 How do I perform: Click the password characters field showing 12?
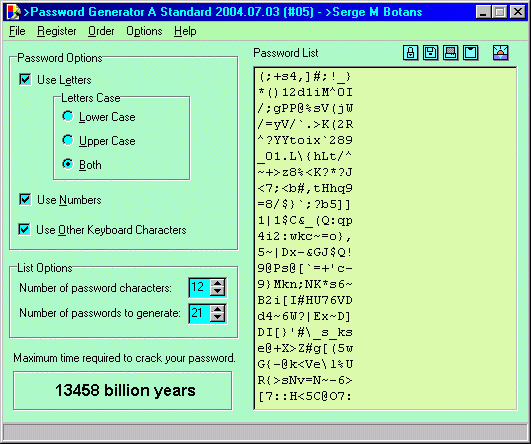pyautogui.click(x=200, y=288)
